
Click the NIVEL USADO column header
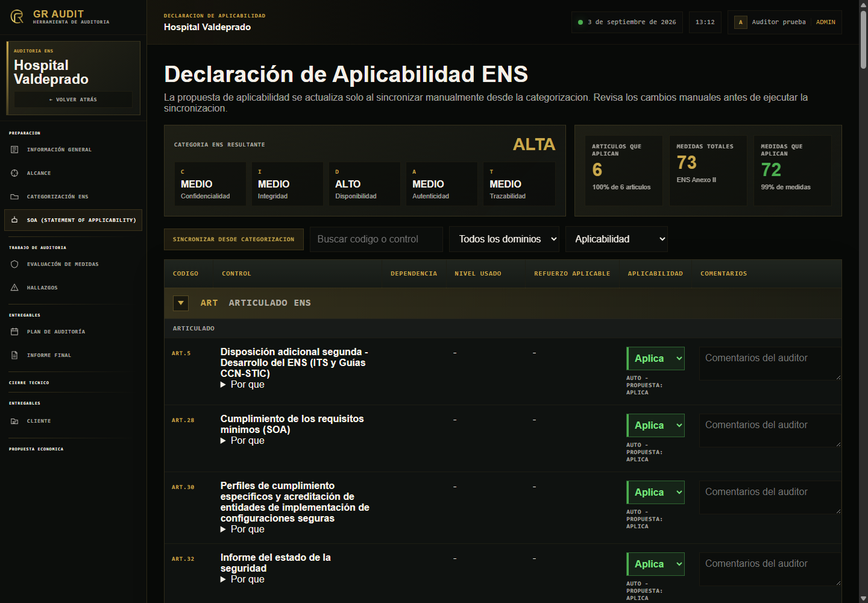tap(478, 274)
